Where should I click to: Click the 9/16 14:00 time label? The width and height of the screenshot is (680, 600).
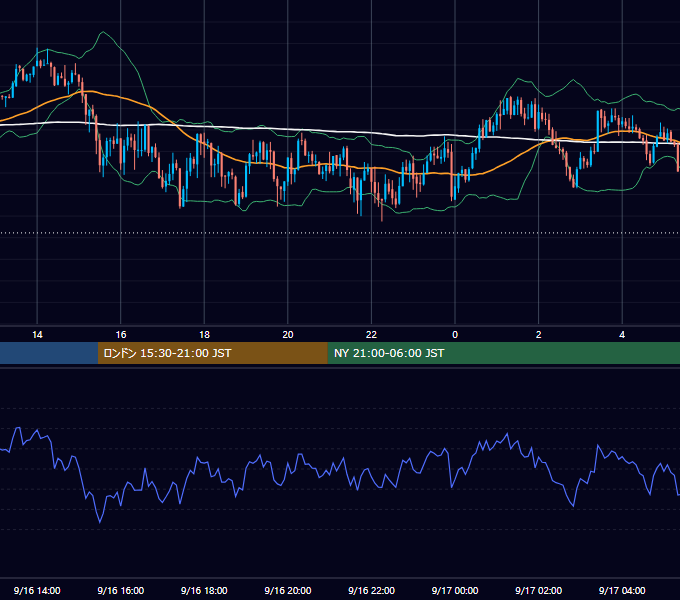[x=37, y=590]
